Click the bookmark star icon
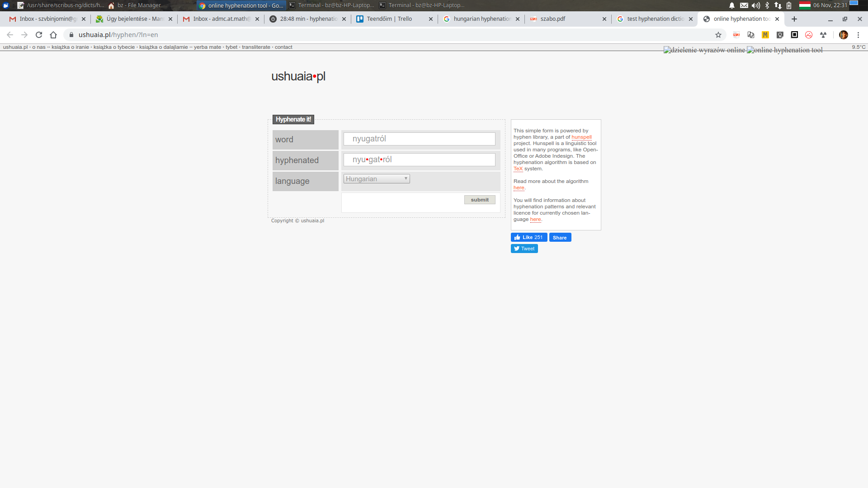Screen dimensions: 868x488 pos(718,35)
